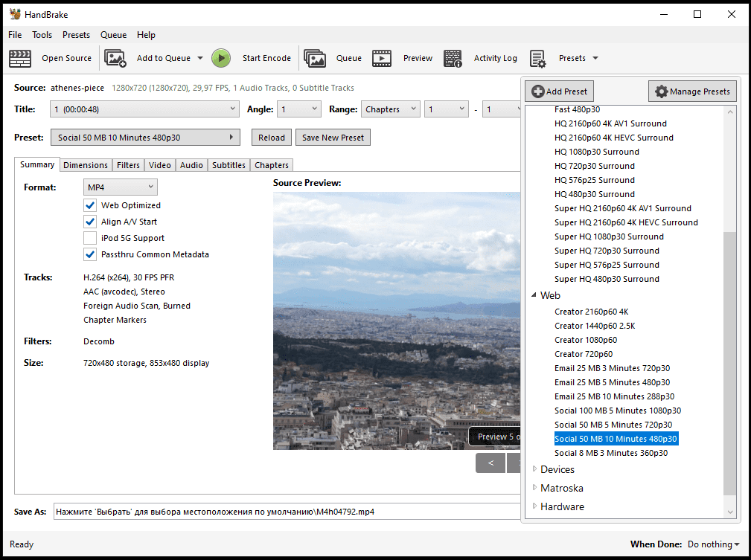Click the Add to Queue icon
This screenshot has height=560, width=751.
pyautogui.click(x=115, y=58)
